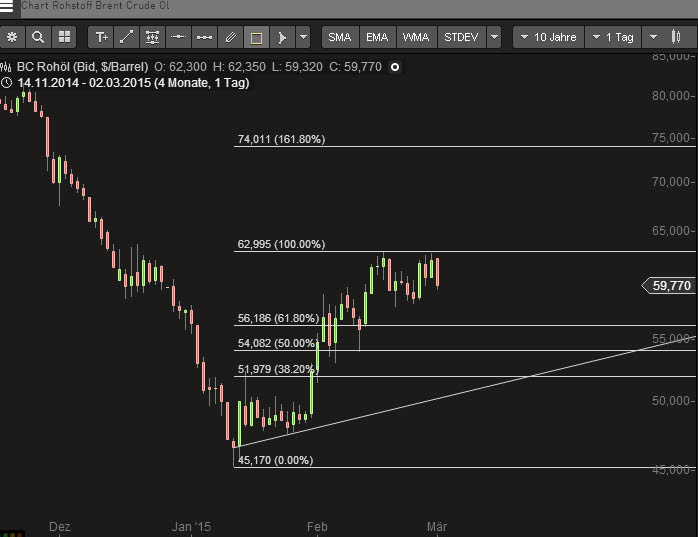This screenshot has width=698, height=537.
Task: Click the 74,011 (161.80%) Fibonacci label
Action: 281,139
